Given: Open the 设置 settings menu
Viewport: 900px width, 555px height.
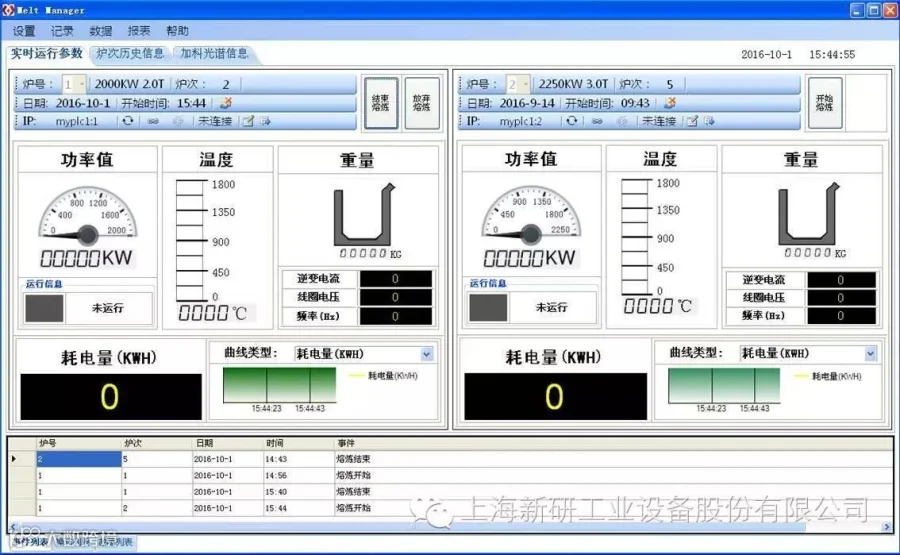Looking at the screenshot, I should [24, 31].
